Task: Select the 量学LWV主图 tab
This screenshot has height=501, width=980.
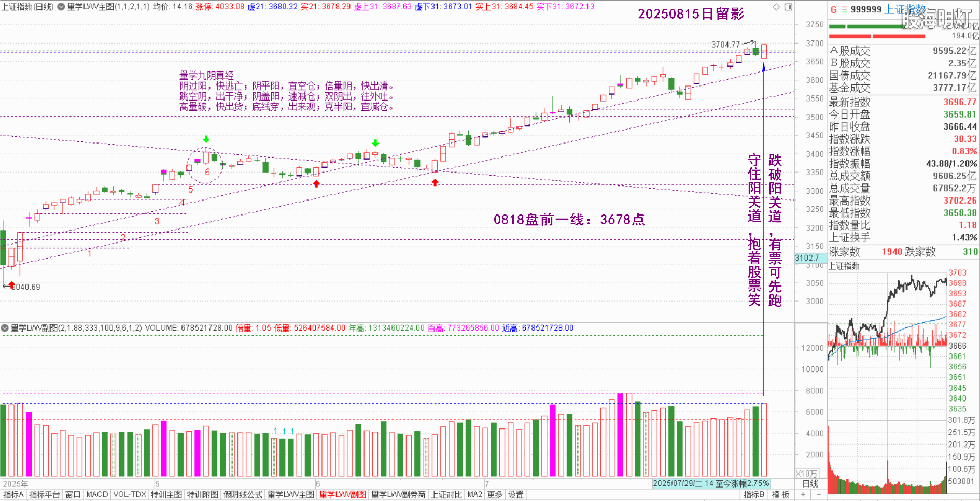Action: coord(291,495)
